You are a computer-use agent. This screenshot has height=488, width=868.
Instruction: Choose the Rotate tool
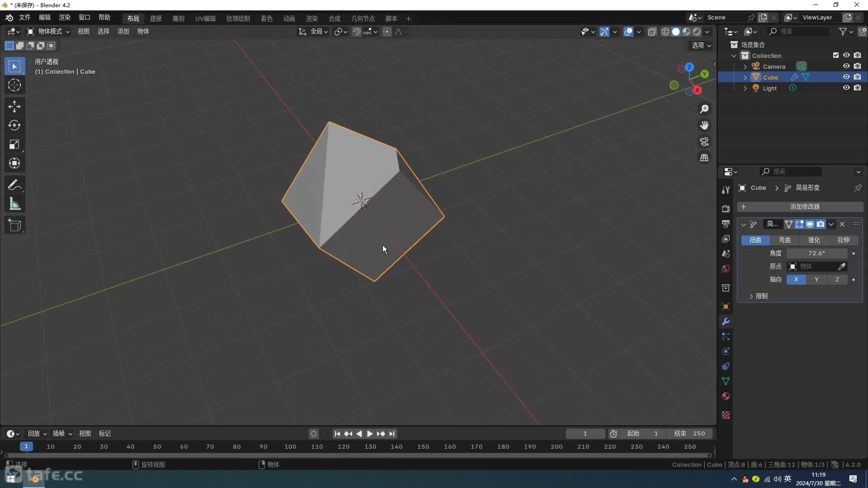pyautogui.click(x=14, y=125)
